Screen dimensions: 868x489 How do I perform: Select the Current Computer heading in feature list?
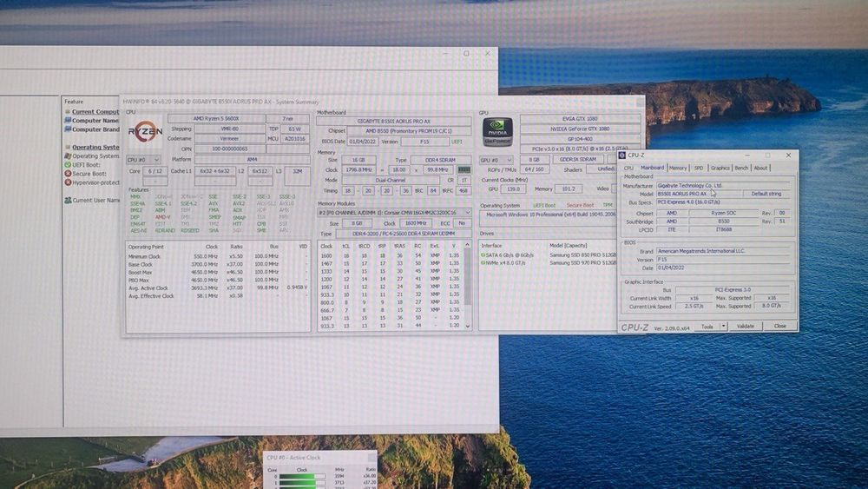(95, 111)
